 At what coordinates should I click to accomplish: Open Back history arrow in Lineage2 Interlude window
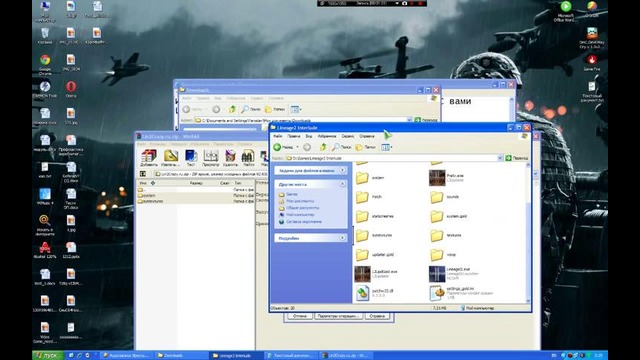[x=298, y=147]
